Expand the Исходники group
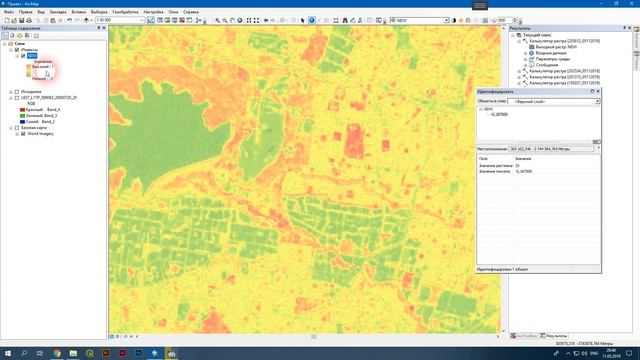640x360 pixels. click(11, 92)
